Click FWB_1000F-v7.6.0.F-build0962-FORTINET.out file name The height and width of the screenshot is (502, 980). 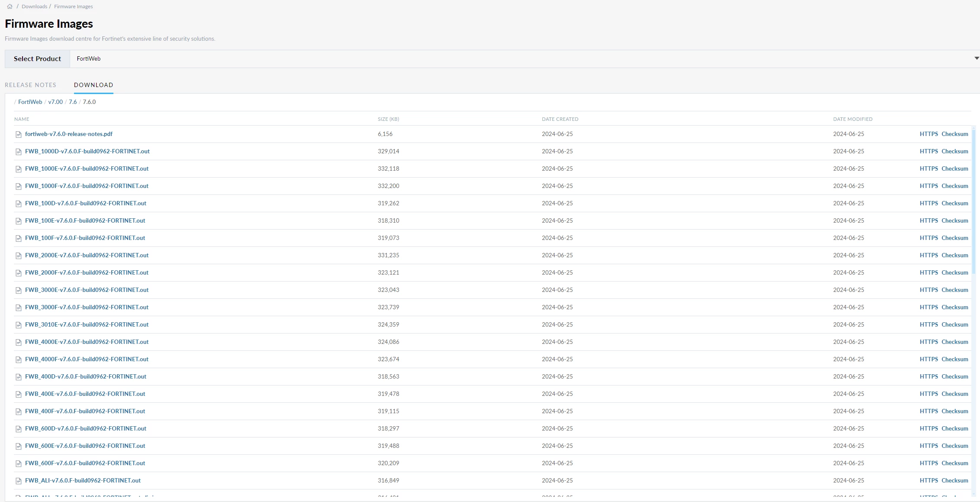tap(87, 186)
